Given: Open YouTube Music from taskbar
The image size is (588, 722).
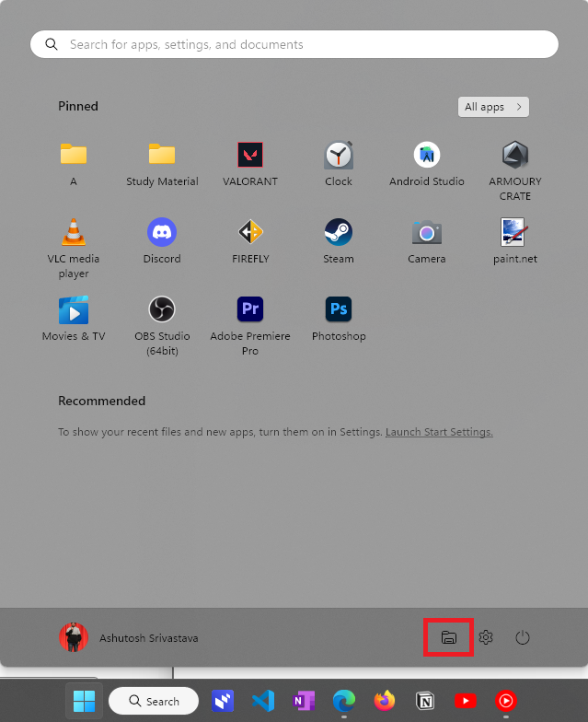Looking at the screenshot, I should (x=506, y=701).
